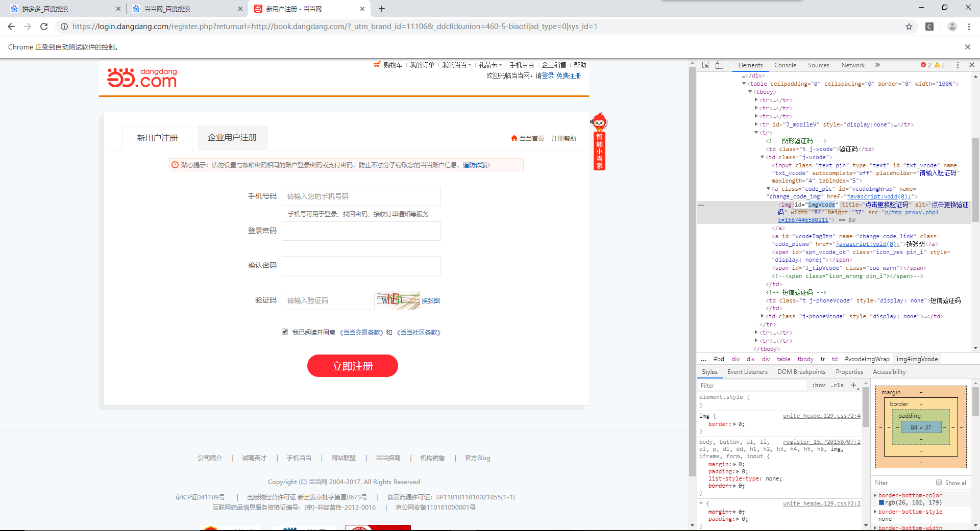The width and height of the screenshot is (980, 531).
Task: Select 企业用户注册 registration tab
Action: coord(232,138)
